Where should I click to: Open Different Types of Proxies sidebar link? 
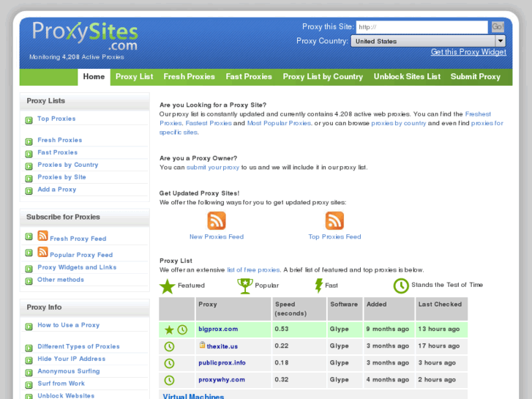point(79,346)
